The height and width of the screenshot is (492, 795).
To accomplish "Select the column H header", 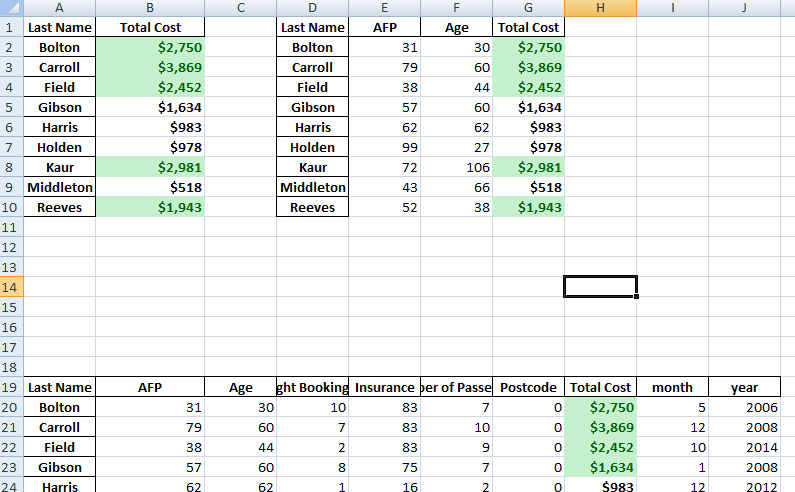I will [600, 8].
